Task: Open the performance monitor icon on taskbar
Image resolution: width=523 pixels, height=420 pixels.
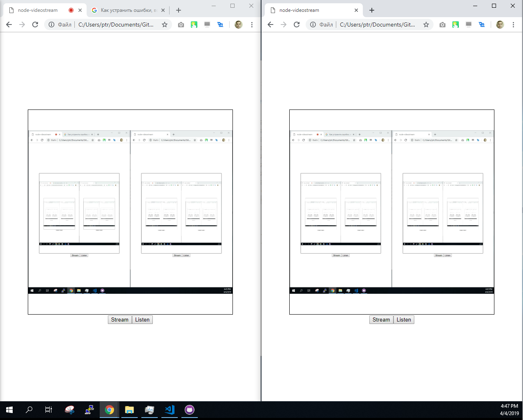Action: click(150, 410)
